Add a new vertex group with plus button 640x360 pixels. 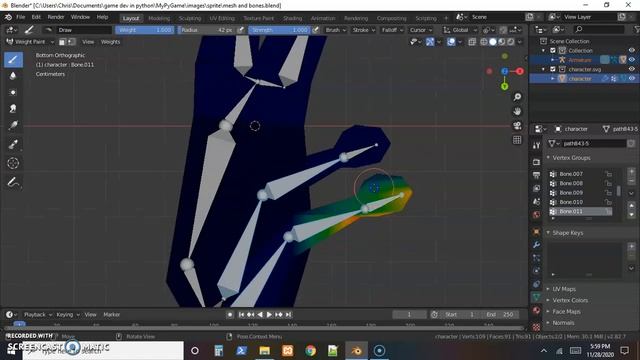click(631, 172)
